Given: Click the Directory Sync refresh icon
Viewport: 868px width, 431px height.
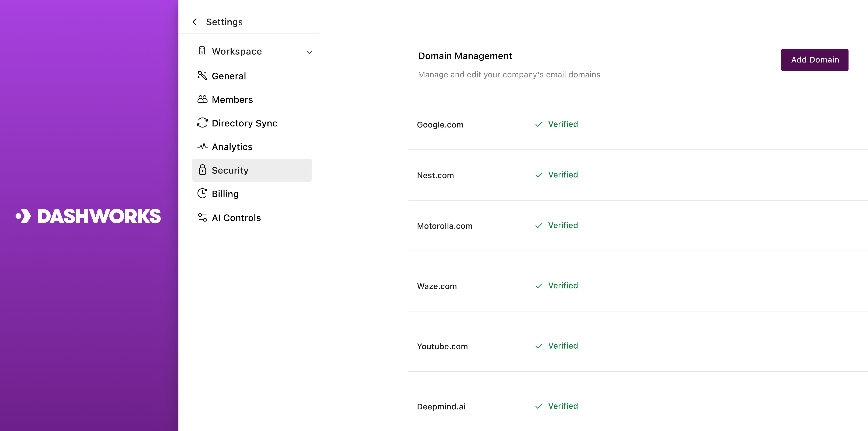Looking at the screenshot, I should (x=202, y=123).
